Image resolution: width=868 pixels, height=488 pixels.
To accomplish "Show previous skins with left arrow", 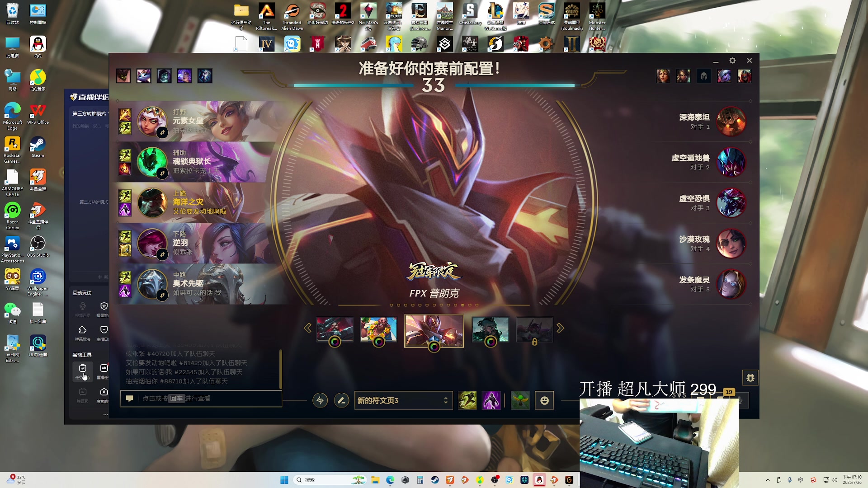I will pyautogui.click(x=308, y=328).
